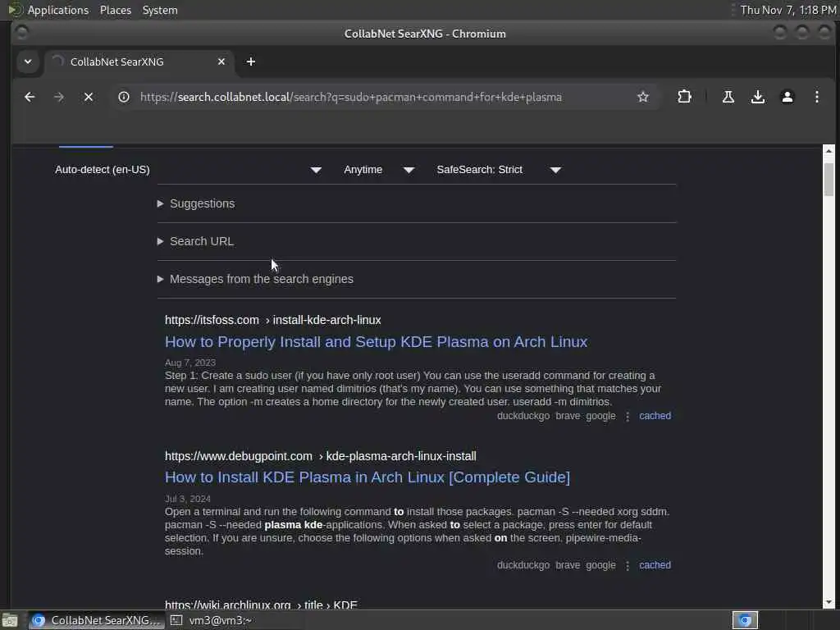
Task: Close the CollabNet SearXNG tab
Action: 221,62
